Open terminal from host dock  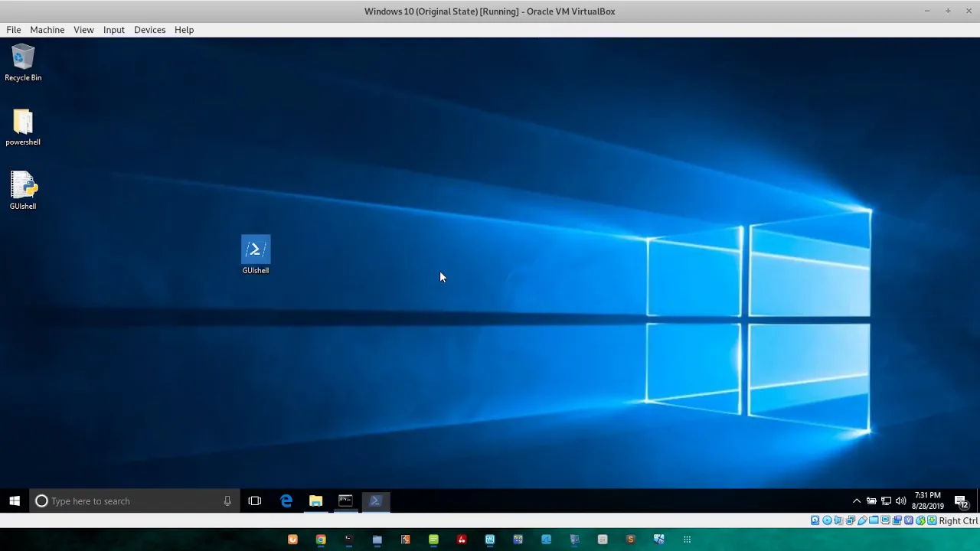[x=348, y=540]
